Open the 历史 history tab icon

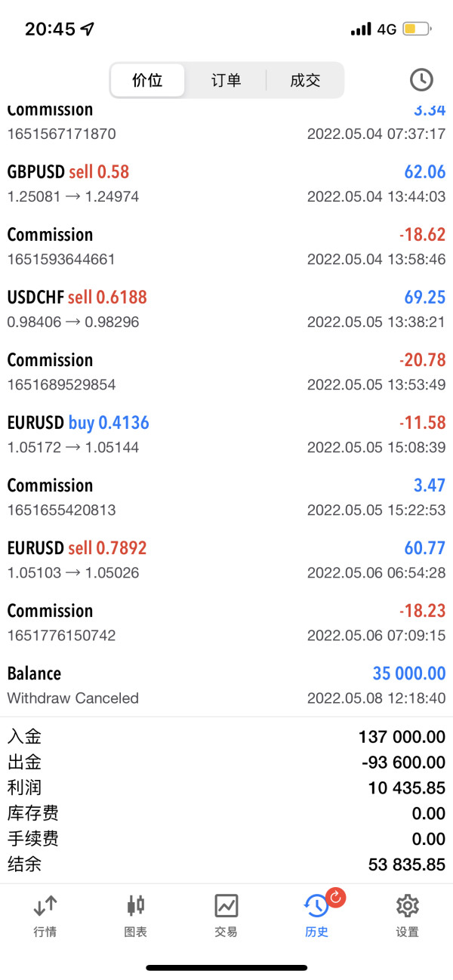pyautogui.click(x=316, y=905)
